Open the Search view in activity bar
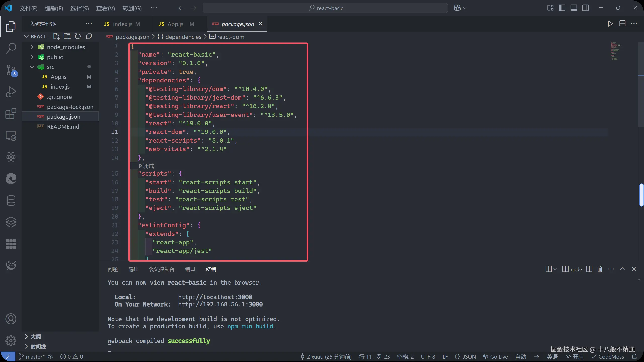The width and height of the screenshot is (644, 362). (x=11, y=48)
